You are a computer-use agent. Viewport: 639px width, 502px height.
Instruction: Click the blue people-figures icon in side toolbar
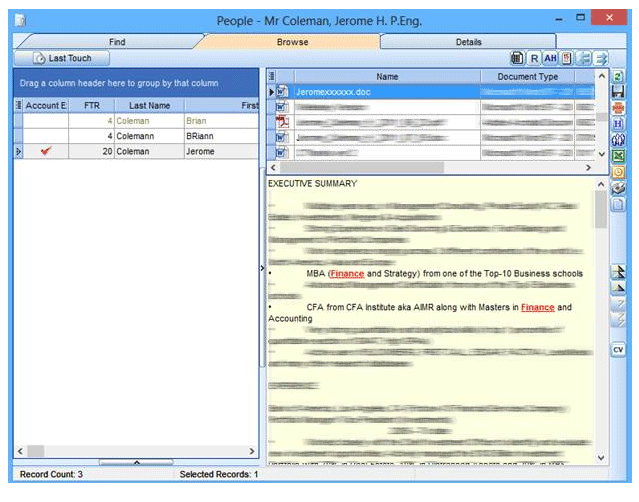pos(618,140)
